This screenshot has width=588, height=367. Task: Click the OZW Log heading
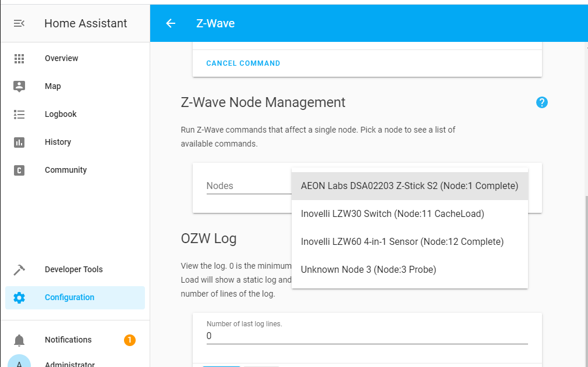pos(208,238)
